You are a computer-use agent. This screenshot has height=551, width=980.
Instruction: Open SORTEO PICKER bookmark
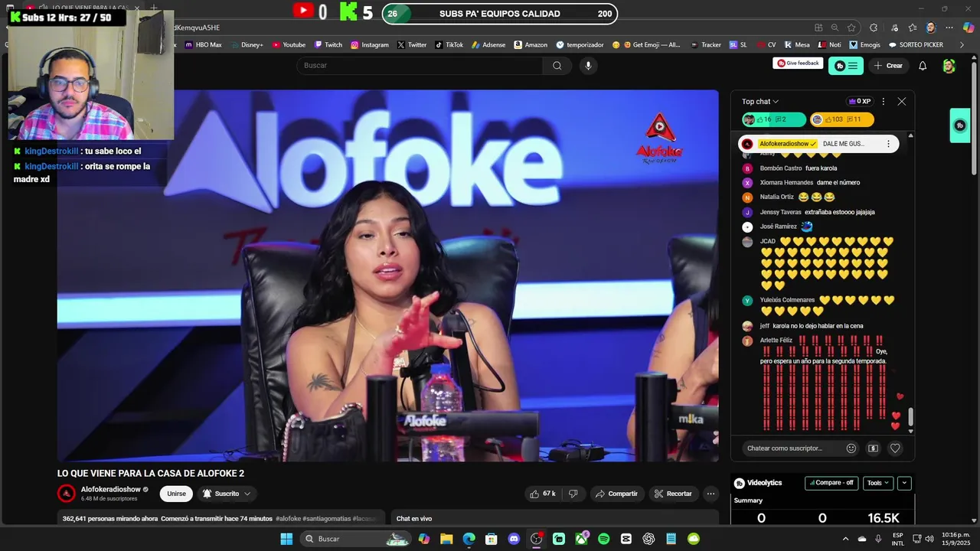(915, 45)
